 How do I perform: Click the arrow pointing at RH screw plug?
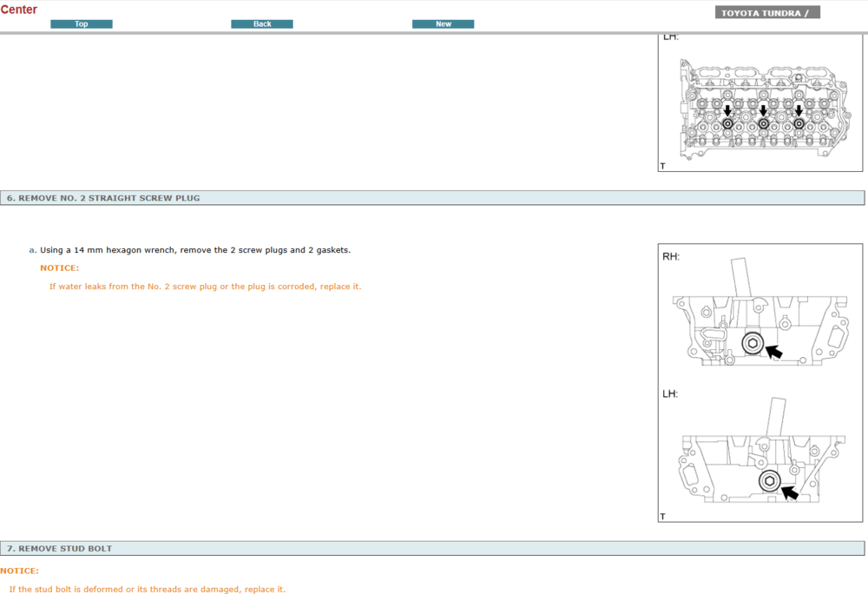(x=773, y=352)
